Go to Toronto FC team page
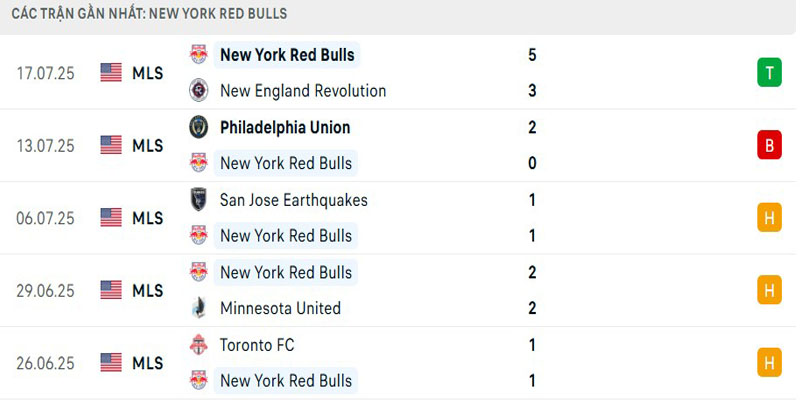The image size is (800, 400). point(257,345)
